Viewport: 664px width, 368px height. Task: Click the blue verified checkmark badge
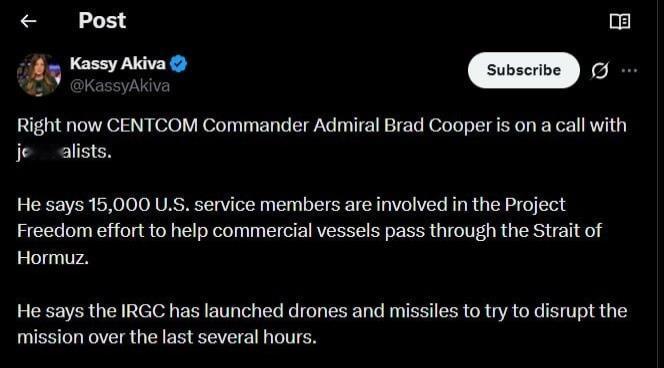pyautogui.click(x=178, y=64)
